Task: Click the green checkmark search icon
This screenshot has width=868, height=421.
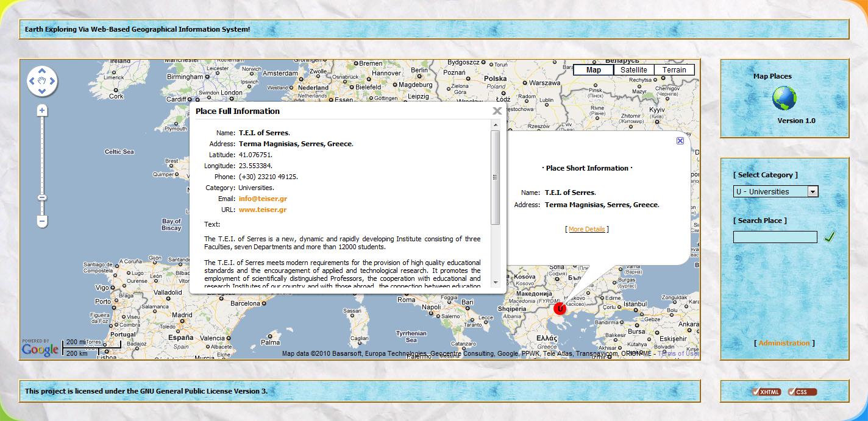Action: tap(829, 236)
